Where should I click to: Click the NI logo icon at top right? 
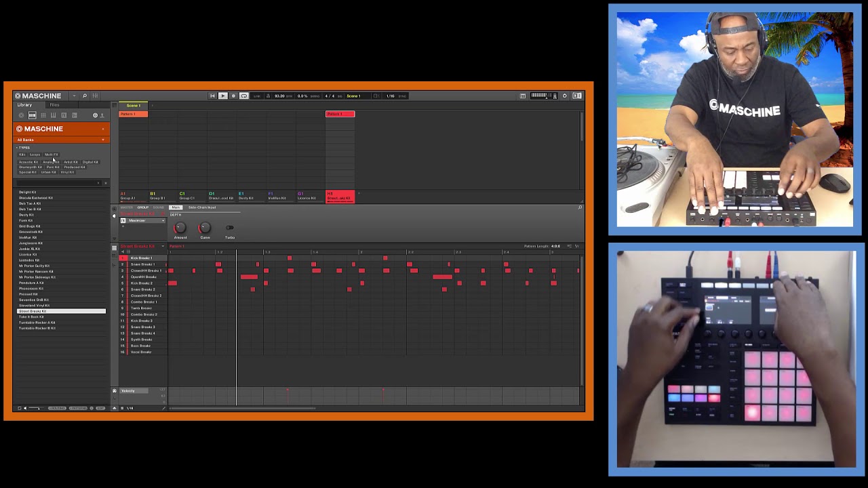click(577, 96)
